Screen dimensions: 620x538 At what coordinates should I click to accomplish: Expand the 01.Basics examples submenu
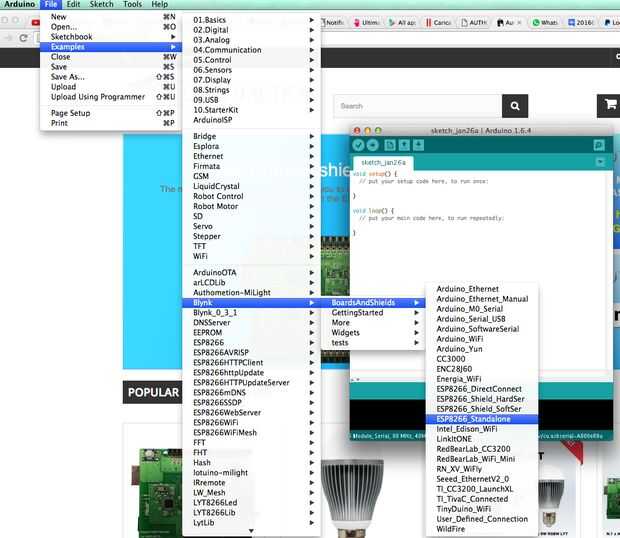(251, 20)
